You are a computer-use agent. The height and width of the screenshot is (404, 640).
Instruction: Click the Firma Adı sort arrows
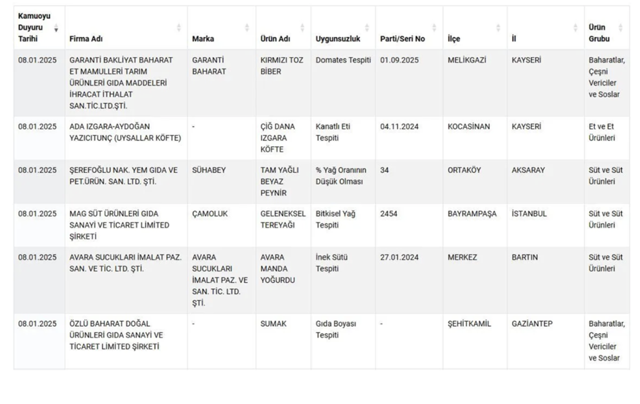coord(179,28)
